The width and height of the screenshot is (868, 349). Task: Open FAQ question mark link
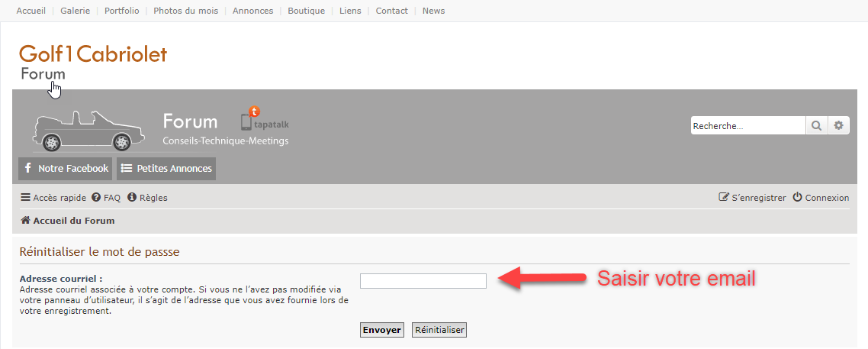[x=106, y=198]
